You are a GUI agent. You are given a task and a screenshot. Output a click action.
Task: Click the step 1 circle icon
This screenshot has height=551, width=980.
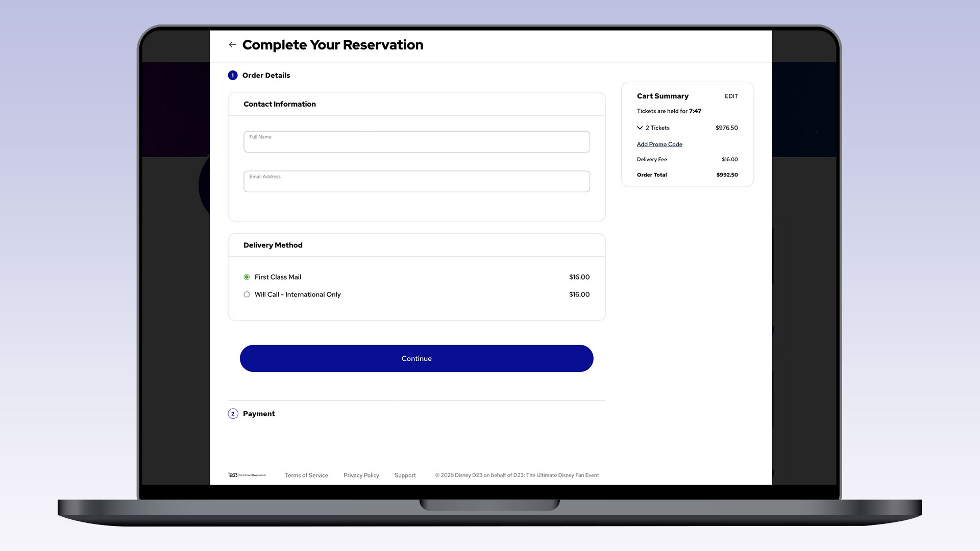(233, 76)
